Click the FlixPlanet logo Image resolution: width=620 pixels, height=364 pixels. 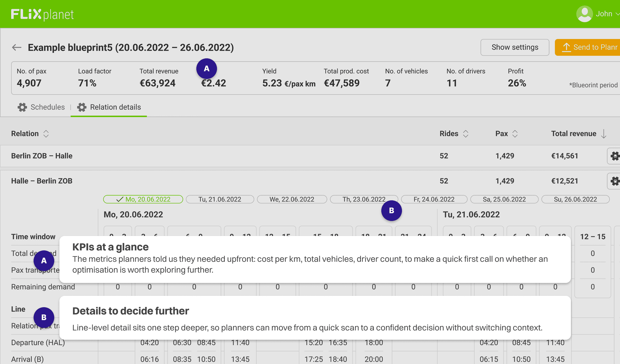click(42, 14)
